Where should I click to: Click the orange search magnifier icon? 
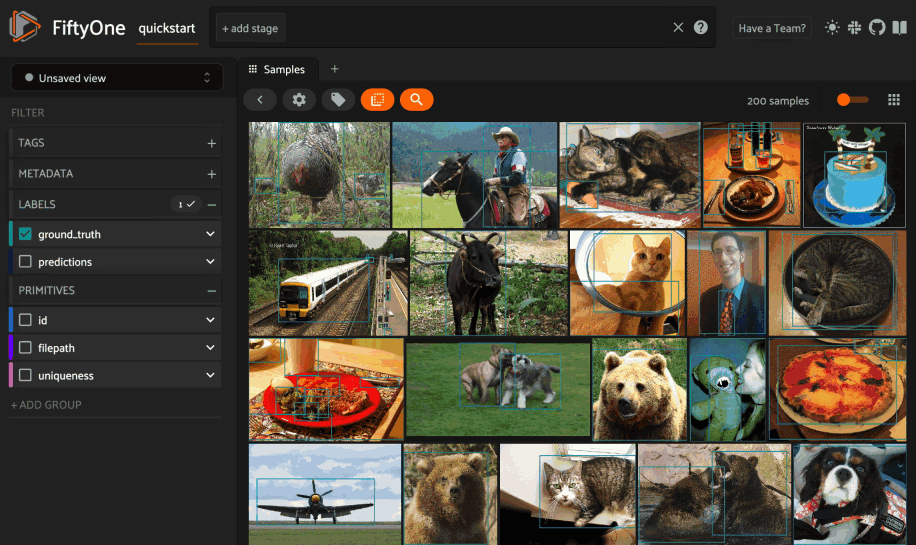point(416,100)
